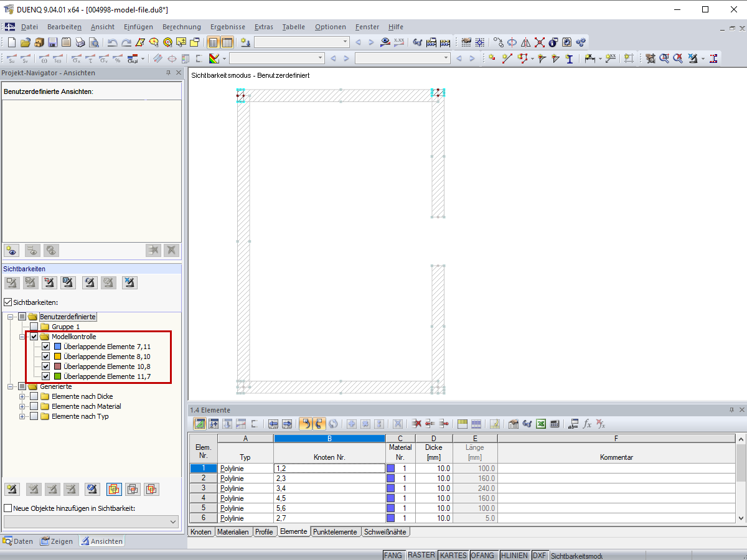The image size is (747, 560).
Task: Show normal stress sigma-x results
Action: point(76,58)
